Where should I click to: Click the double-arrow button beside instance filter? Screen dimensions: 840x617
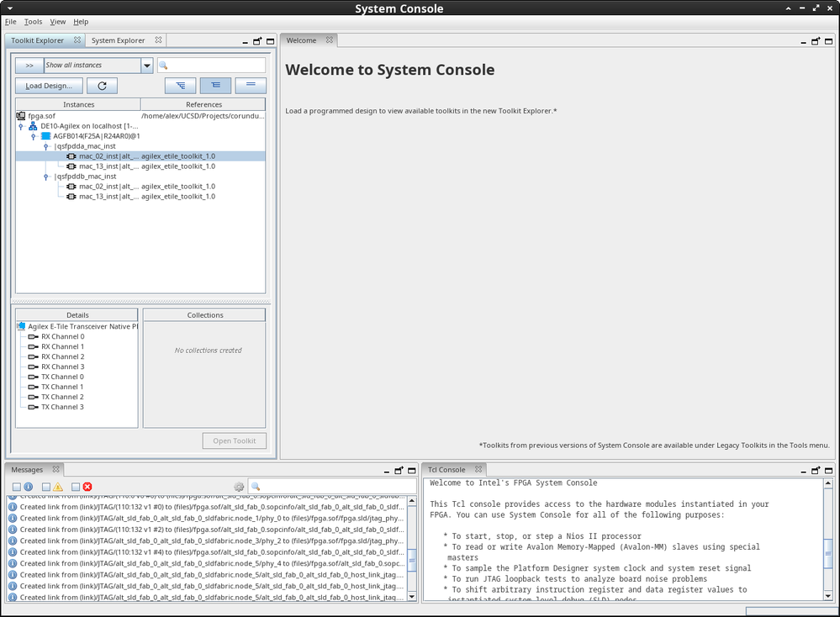click(29, 66)
